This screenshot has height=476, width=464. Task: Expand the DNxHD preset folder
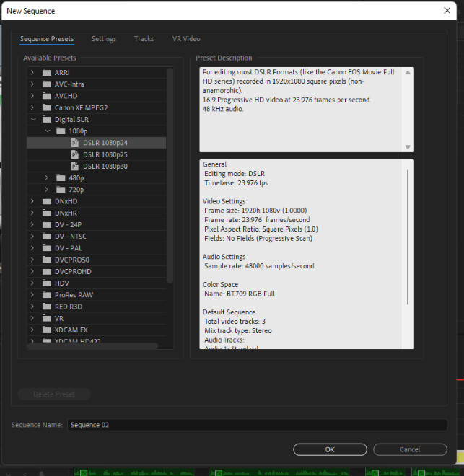tap(32, 201)
